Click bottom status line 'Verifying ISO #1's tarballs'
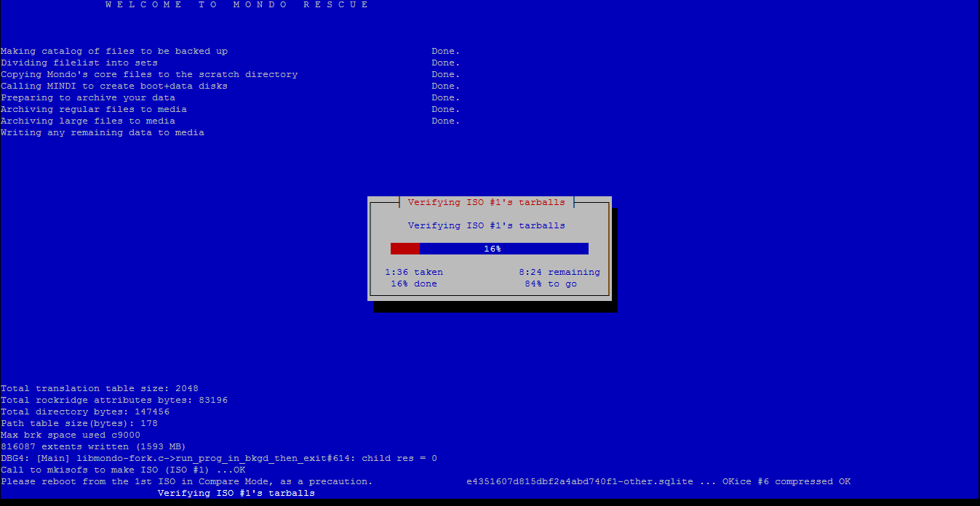980x506 pixels. [236, 493]
